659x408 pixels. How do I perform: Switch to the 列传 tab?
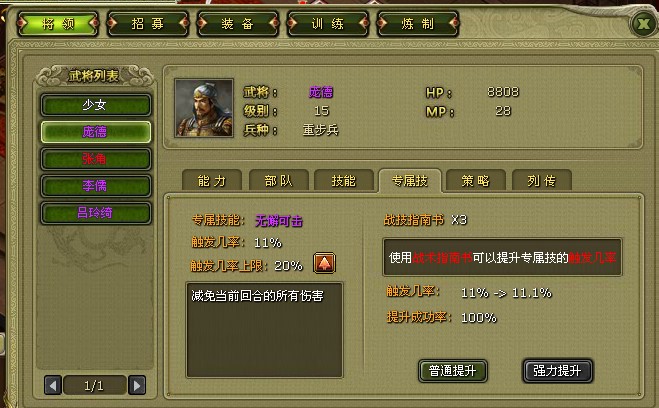tap(541, 181)
